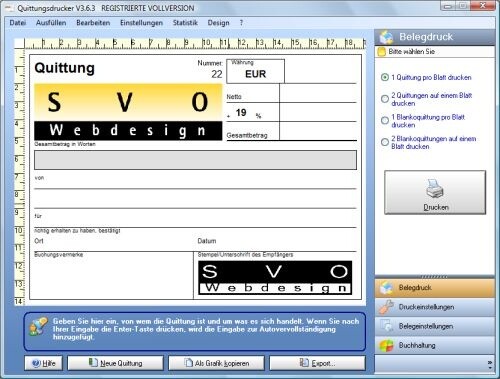Click the Als Grafik kopieren button
500x379 pixels.
pyautogui.click(x=216, y=363)
